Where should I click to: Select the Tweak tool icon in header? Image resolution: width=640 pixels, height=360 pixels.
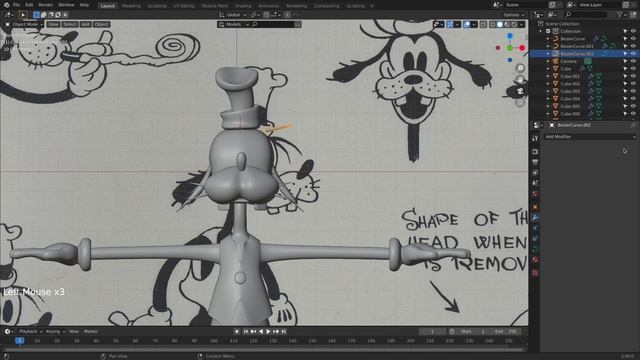(23, 15)
